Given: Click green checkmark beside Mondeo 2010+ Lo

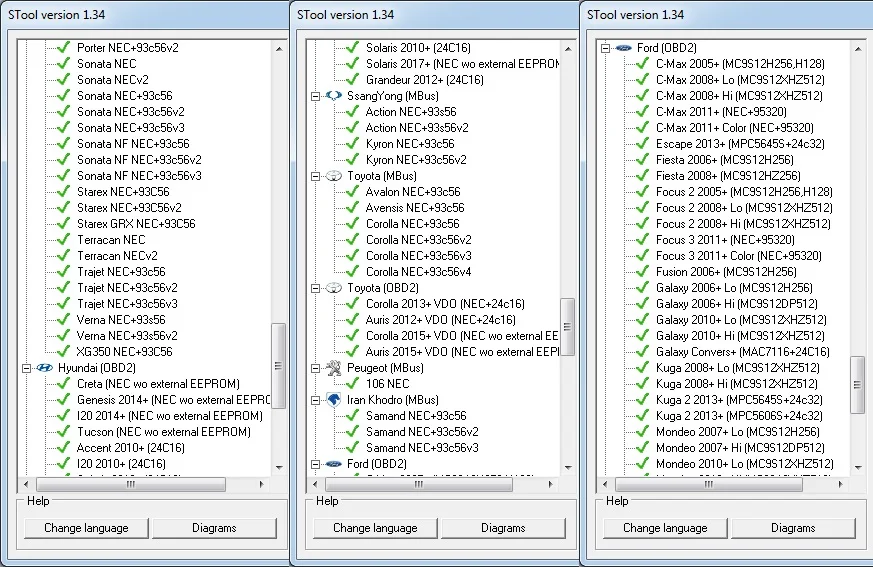Looking at the screenshot, I should click(x=643, y=463).
